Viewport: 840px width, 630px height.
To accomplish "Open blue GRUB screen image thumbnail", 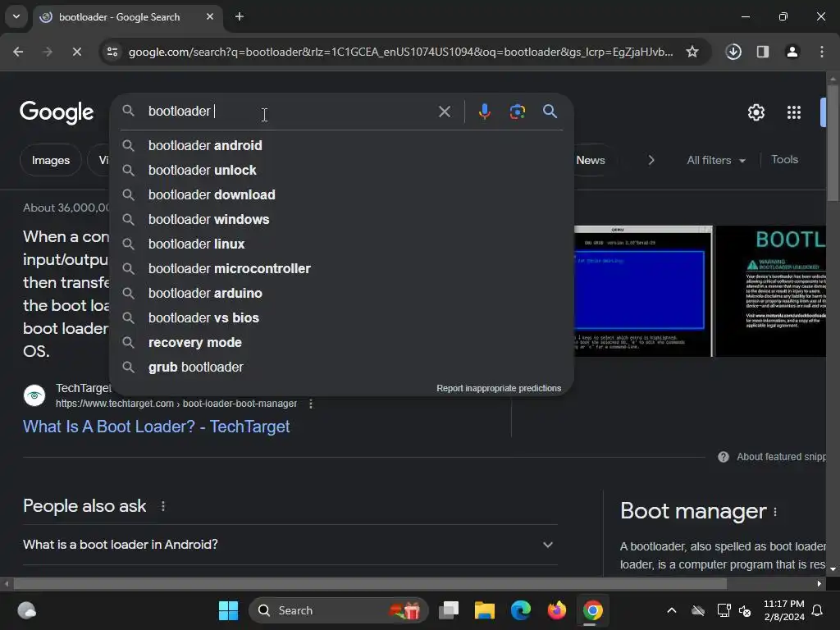I will click(643, 291).
